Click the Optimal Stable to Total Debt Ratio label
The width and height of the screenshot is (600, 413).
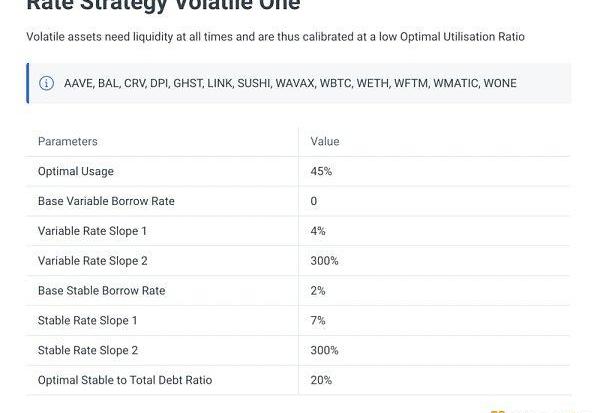[x=125, y=380]
